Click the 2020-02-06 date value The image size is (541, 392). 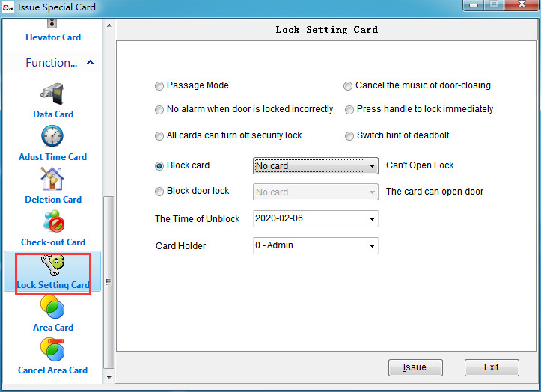[x=279, y=218]
